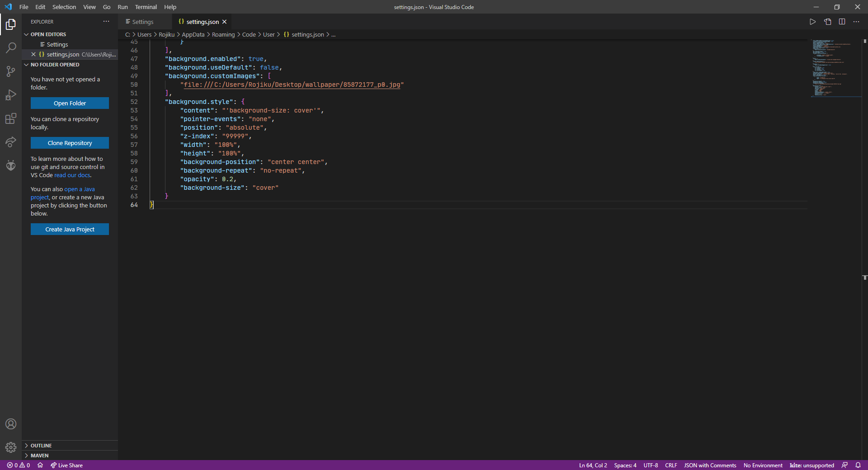868x470 pixels.
Task: Click the VS Code logo icon
Action: coord(8,7)
